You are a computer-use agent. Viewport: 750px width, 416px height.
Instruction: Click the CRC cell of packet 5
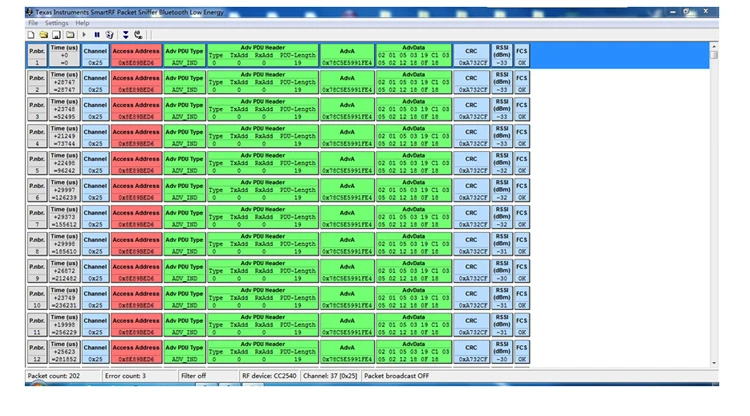[472, 163]
